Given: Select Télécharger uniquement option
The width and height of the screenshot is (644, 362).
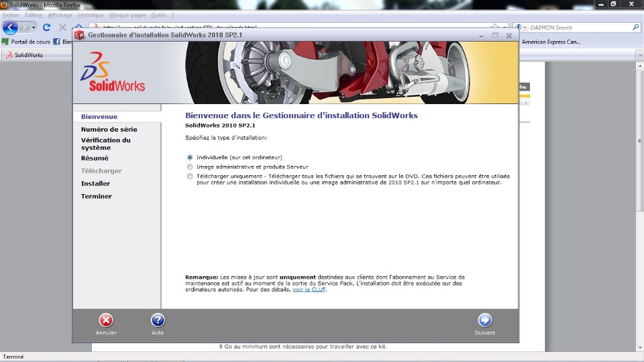Looking at the screenshot, I should click(x=190, y=176).
